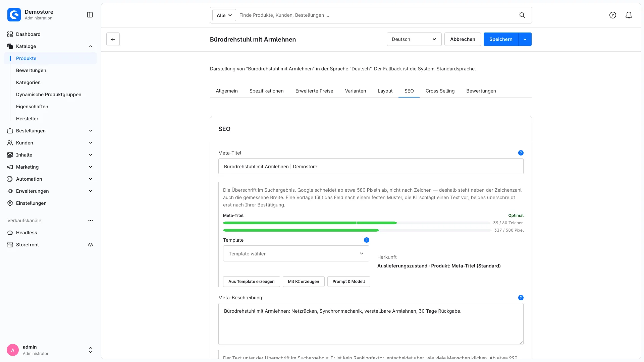Image resolution: width=644 pixels, height=362 pixels.
Task: Click Aus Template erzeugen
Action: pos(252,282)
